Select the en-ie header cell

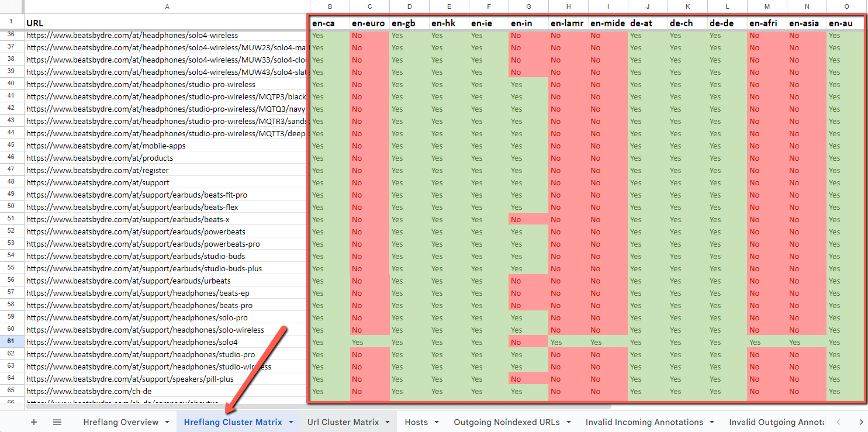(x=489, y=23)
